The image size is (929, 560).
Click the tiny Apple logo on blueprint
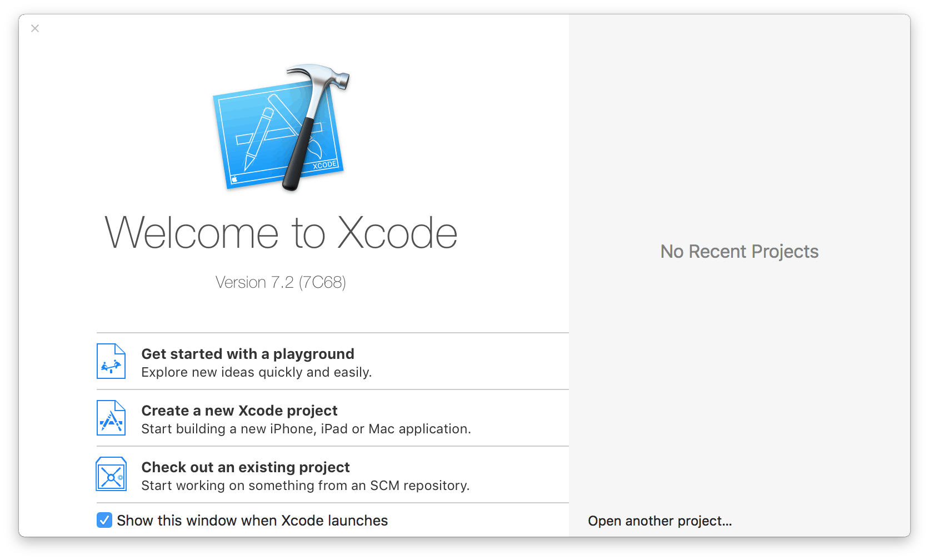pyautogui.click(x=234, y=179)
